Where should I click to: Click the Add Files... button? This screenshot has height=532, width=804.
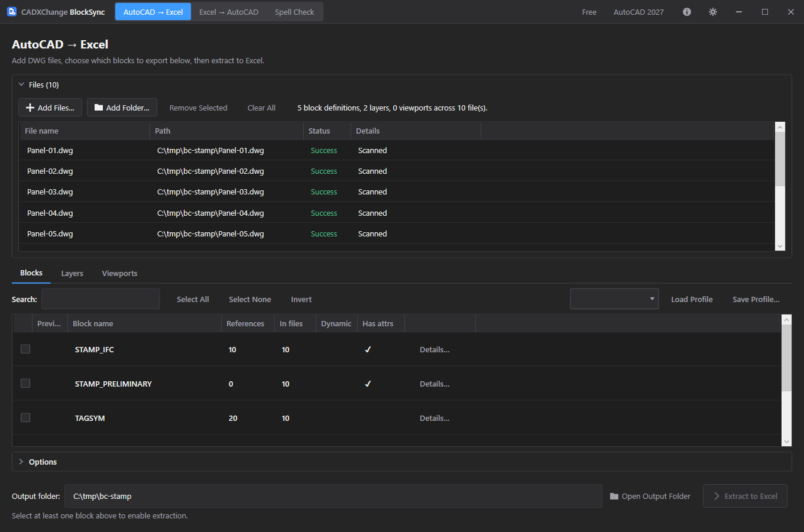pyautogui.click(x=50, y=108)
